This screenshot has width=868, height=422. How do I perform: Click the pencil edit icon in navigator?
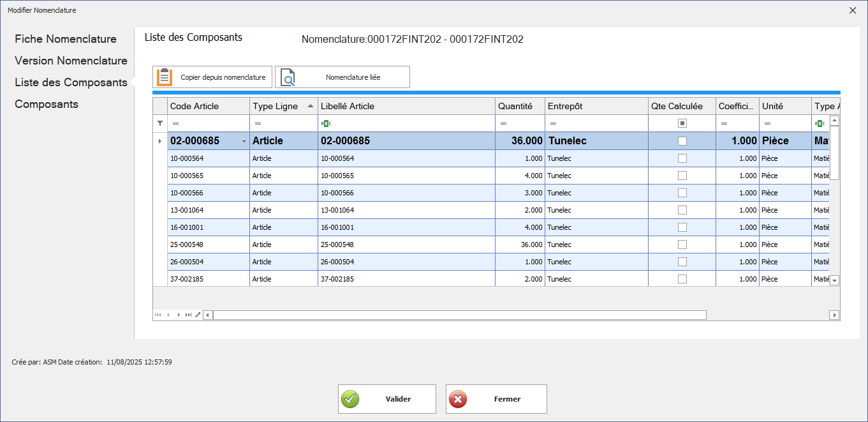pyautogui.click(x=198, y=315)
